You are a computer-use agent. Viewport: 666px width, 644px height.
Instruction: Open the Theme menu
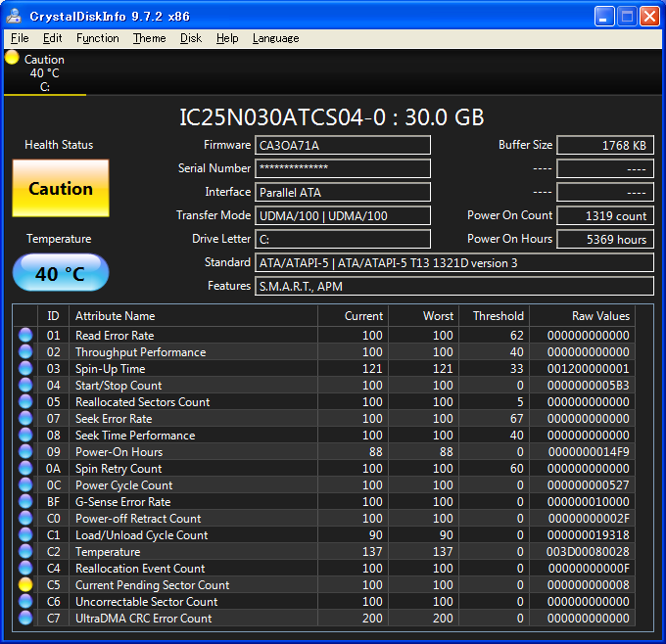[x=149, y=38]
